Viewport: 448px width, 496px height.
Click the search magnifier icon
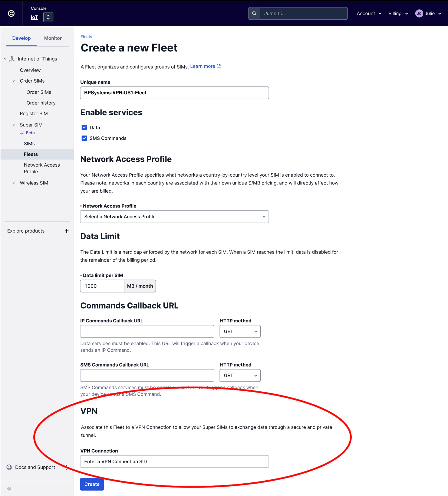click(x=254, y=14)
